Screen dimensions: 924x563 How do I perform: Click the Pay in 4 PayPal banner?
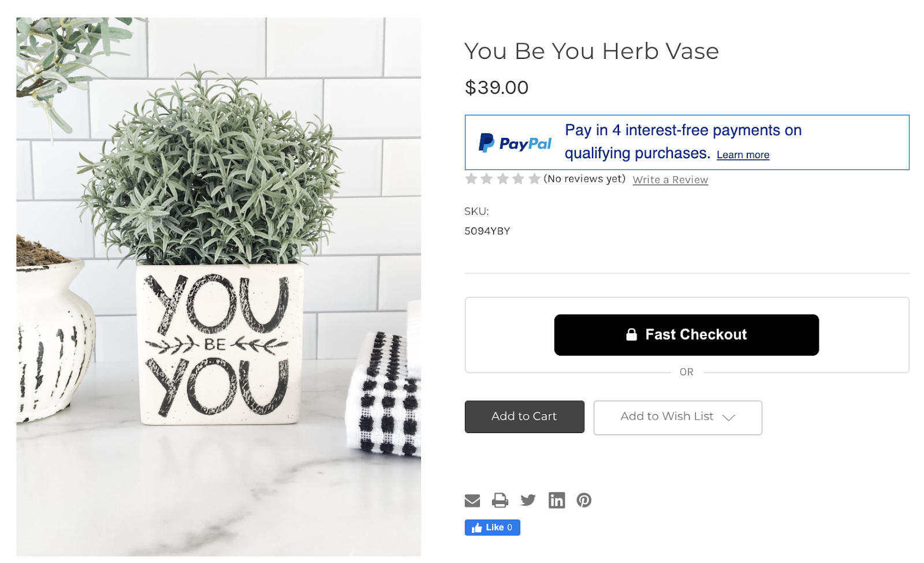coord(687,143)
